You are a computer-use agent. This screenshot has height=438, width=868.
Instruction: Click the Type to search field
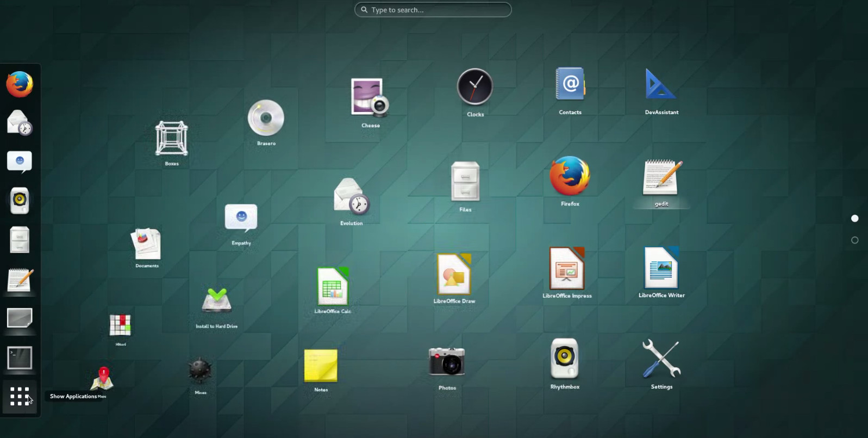433,10
